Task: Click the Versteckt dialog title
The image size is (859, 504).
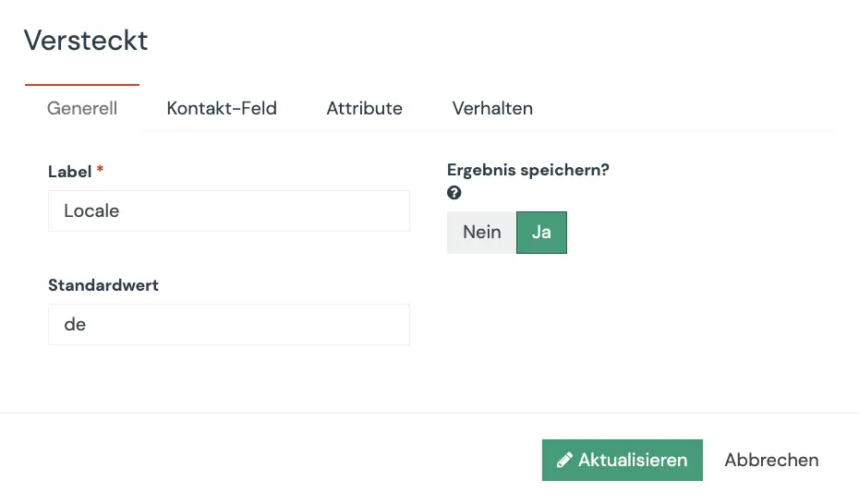Action: click(x=86, y=41)
